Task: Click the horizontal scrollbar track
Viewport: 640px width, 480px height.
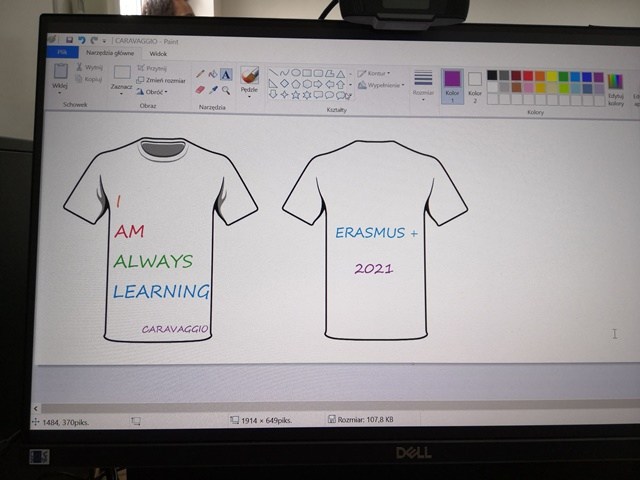Action: point(341,408)
